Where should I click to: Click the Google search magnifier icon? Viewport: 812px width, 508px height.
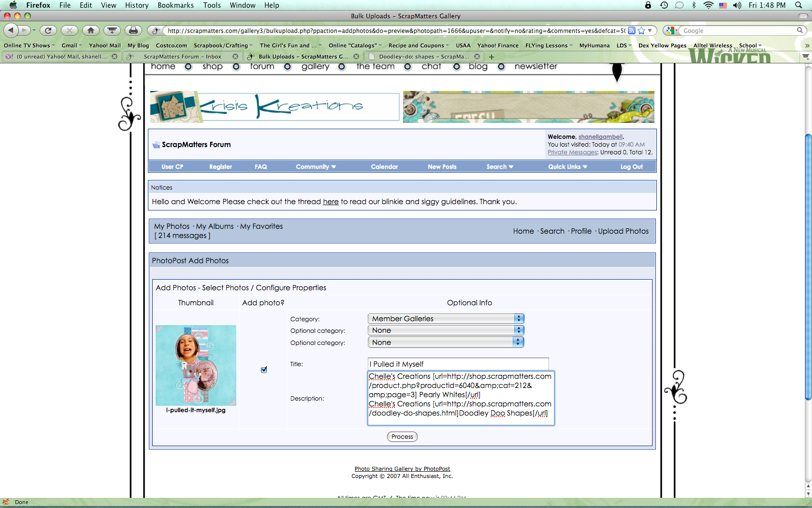(x=799, y=30)
